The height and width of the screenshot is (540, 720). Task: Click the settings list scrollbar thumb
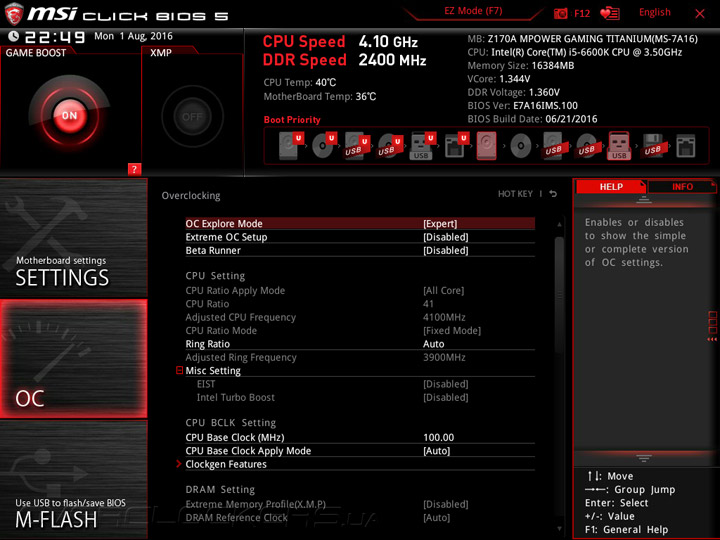point(559,294)
